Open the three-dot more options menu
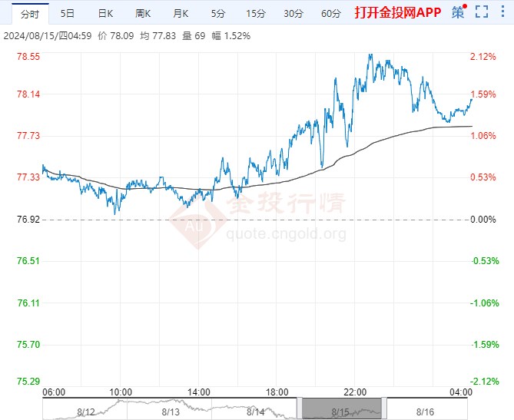This screenshot has height=420, width=514. pyautogui.click(x=502, y=12)
